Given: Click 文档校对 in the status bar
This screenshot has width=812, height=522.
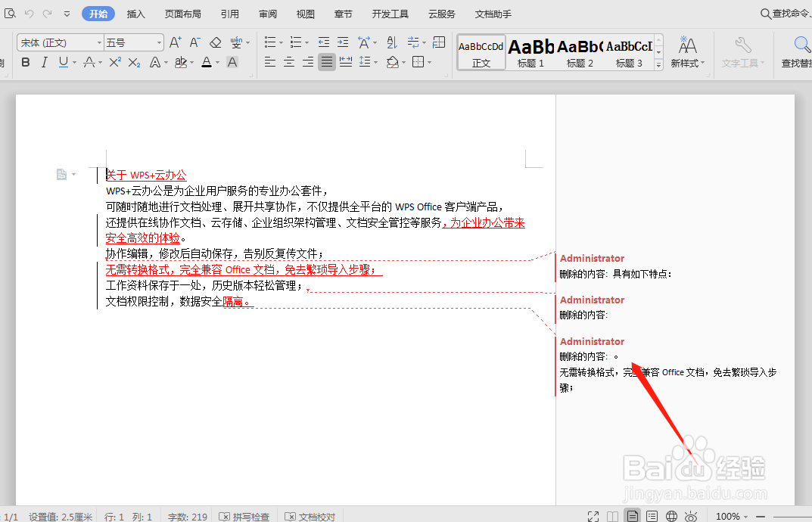Looking at the screenshot, I should pyautogui.click(x=310, y=516).
